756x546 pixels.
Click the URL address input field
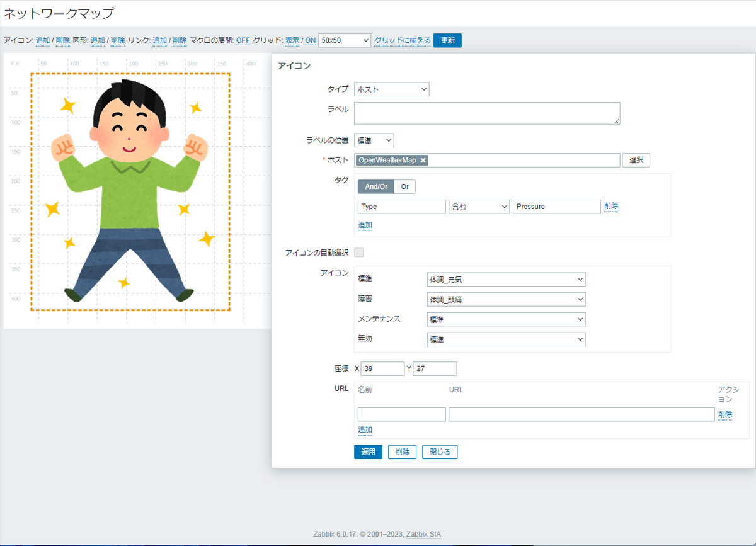point(581,414)
